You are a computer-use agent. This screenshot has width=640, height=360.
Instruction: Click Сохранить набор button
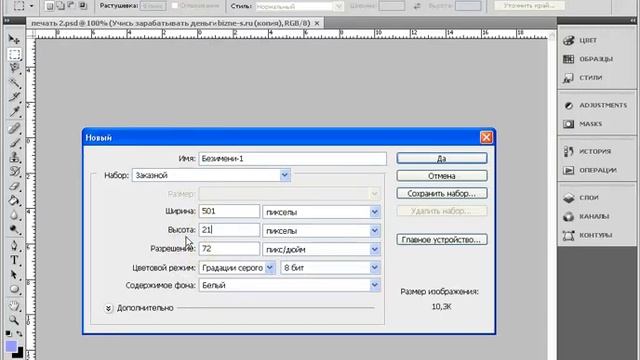(442, 193)
